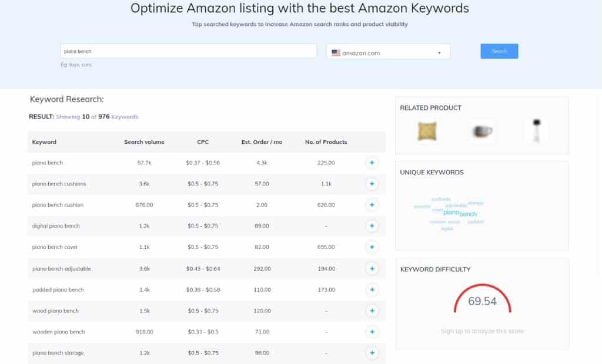Add "piano bench" keyword using its plus icon
The width and height of the screenshot is (602, 364).
(372, 163)
